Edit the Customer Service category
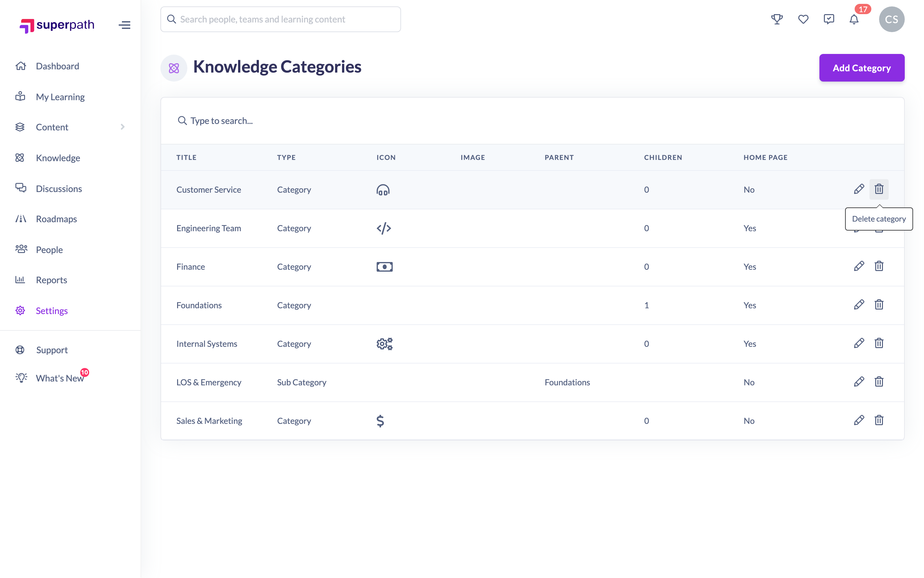The height and width of the screenshot is (578, 924). pos(859,189)
